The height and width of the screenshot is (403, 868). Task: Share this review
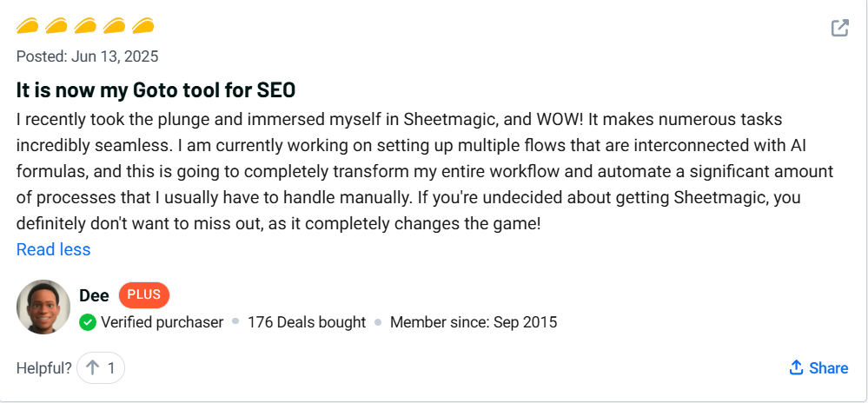pyautogui.click(x=818, y=368)
